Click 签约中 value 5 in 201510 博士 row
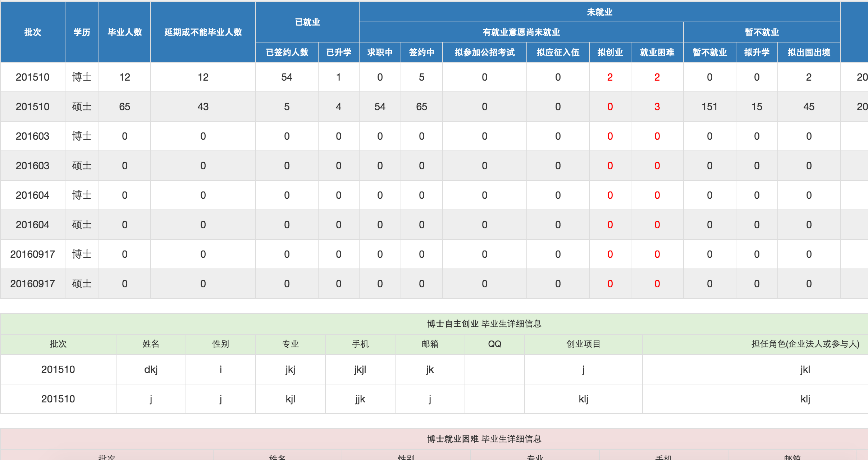 [422, 77]
